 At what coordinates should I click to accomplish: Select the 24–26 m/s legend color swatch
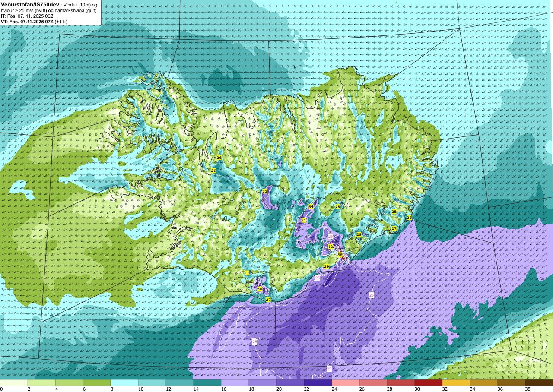tap(346, 383)
